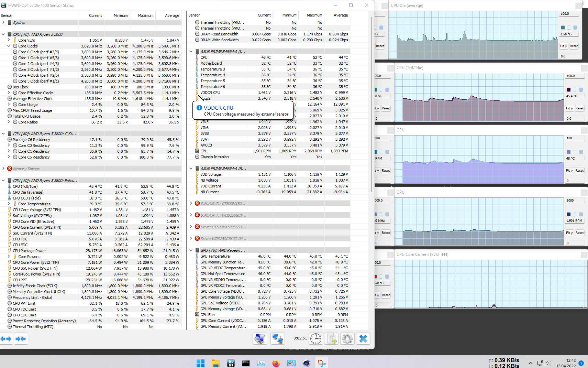Click the blue notification badge in the tray
This screenshot has width=588, height=368.
(x=581, y=363)
